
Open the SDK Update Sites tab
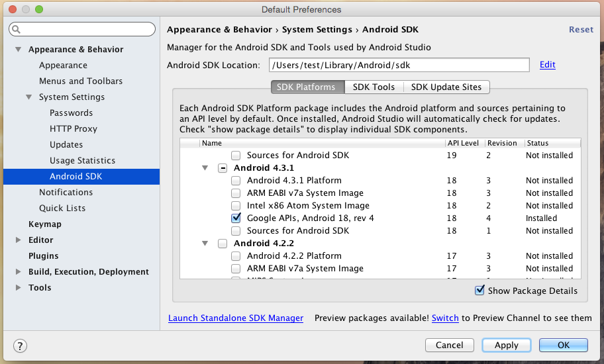[x=446, y=87]
